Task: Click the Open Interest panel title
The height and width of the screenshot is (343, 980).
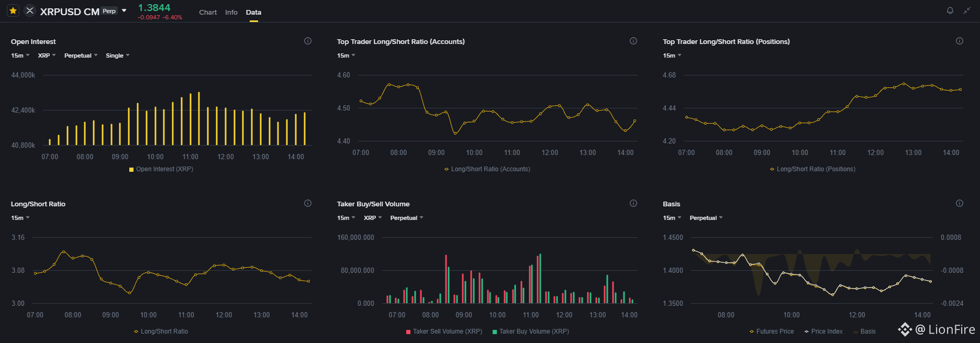Action: click(x=34, y=41)
